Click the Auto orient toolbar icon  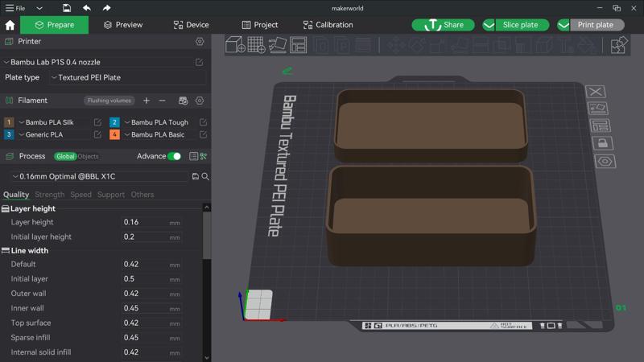click(x=277, y=44)
